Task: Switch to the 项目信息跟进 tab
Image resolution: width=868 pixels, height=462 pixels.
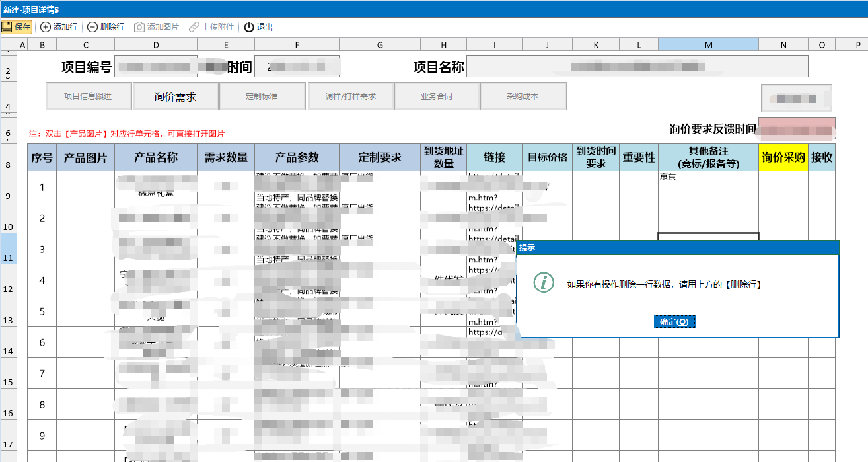Action: pos(88,96)
